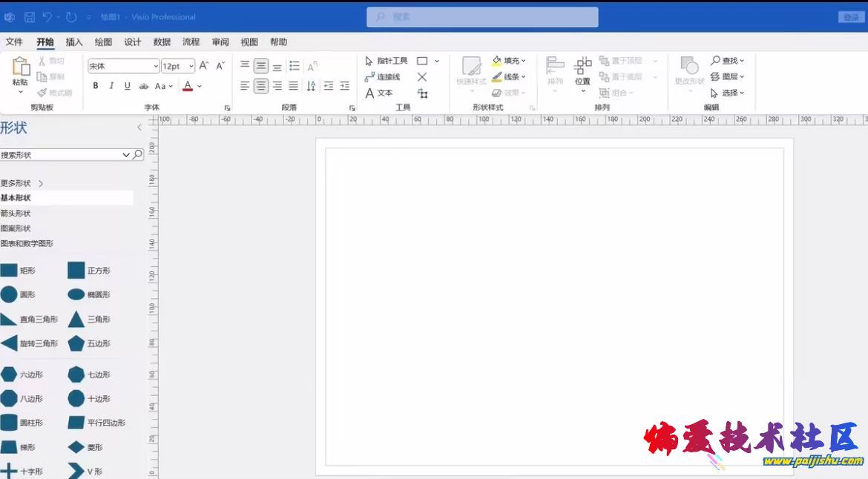Screen dimensions: 868x479
Task: Select the Text (文本) tool
Action: point(378,93)
